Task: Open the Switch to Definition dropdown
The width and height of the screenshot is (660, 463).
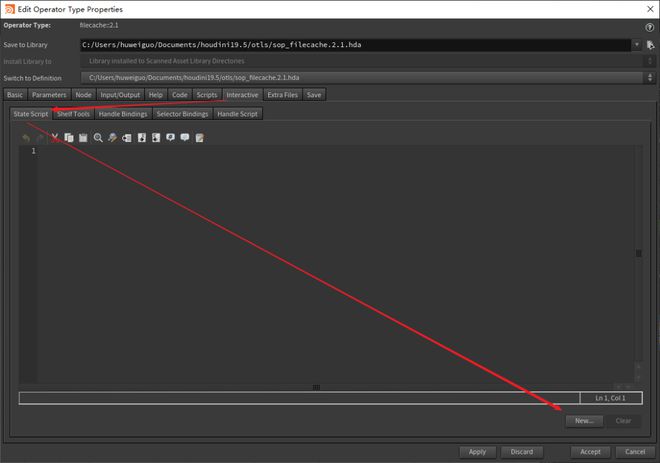Action: coord(650,78)
